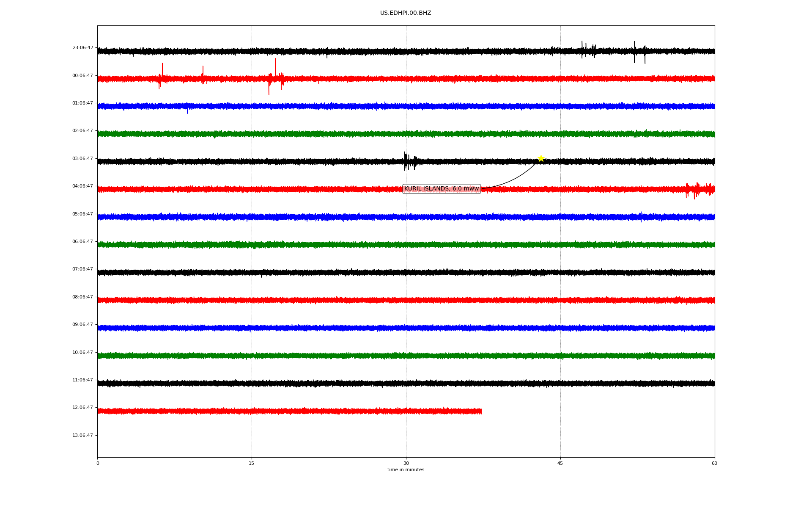This screenshot has height=508, width=812.
Task: Click the 'time in minutes' axis label
Action: click(406, 470)
